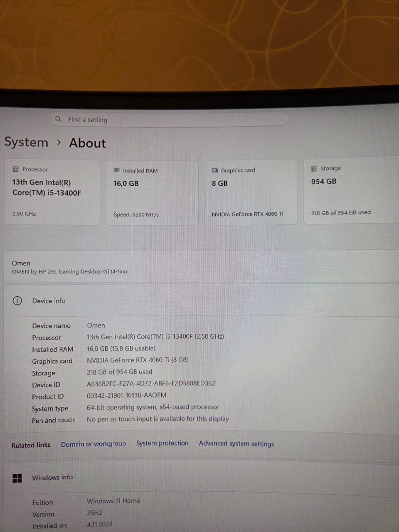Go back to System in the breadcrumb
This screenshot has width=399, height=532.
(x=26, y=142)
